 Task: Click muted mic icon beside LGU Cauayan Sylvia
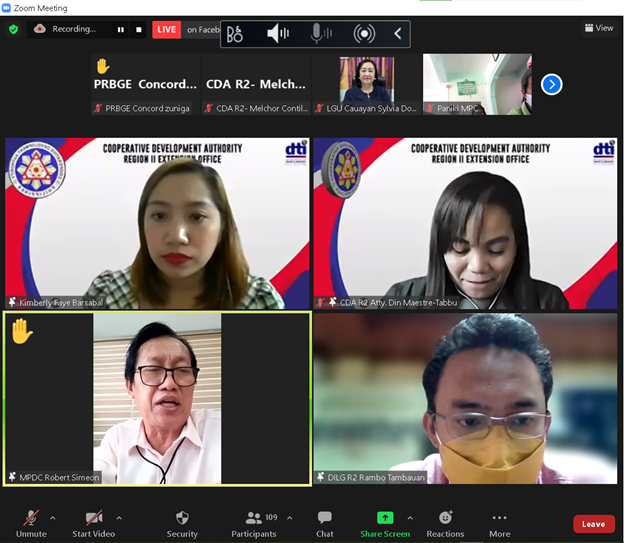coord(319,108)
